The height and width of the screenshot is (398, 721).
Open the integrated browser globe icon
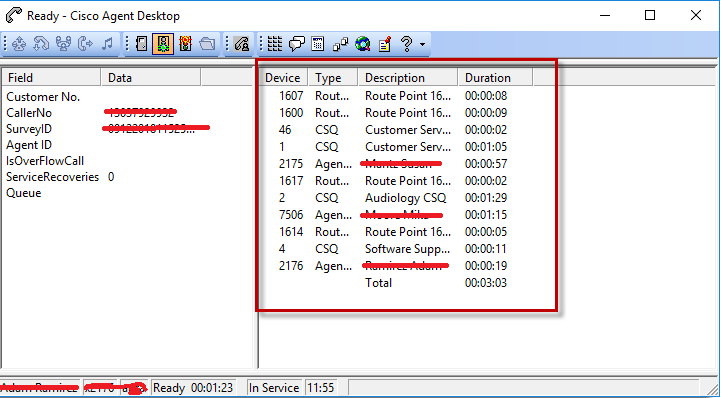point(362,44)
